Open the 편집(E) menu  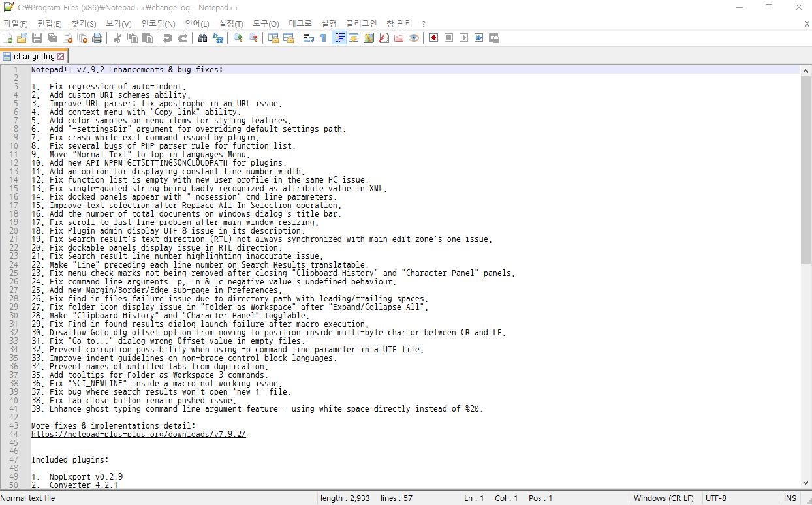click(x=50, y=24)
